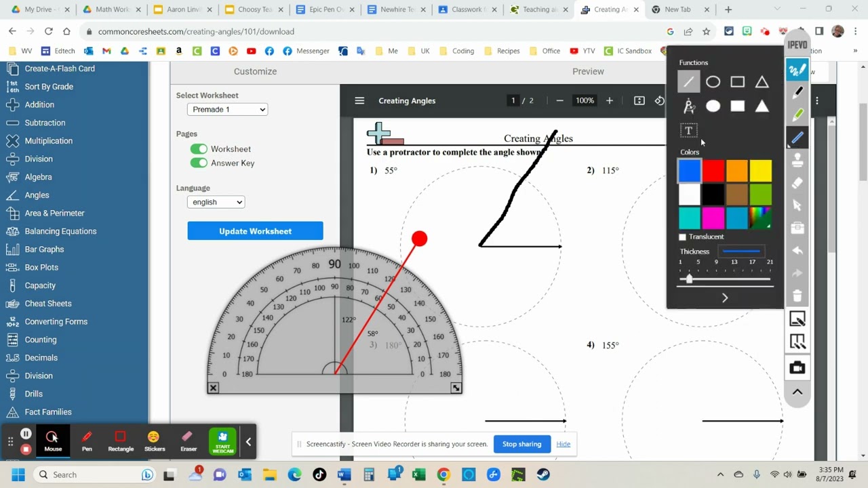Select the outlined ellipse shape function
Screen dimensions: 868x488
[x=713, y=82]
